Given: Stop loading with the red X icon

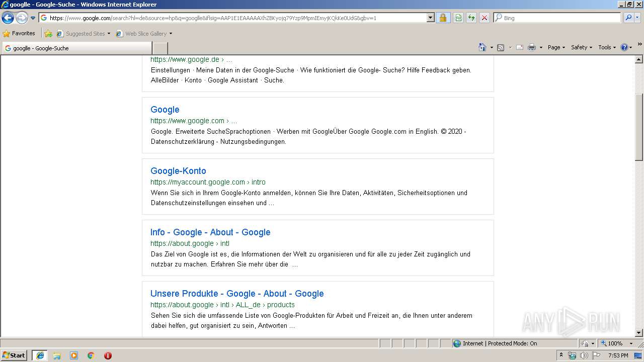Looking at the screenshot, I should [485, 18].
